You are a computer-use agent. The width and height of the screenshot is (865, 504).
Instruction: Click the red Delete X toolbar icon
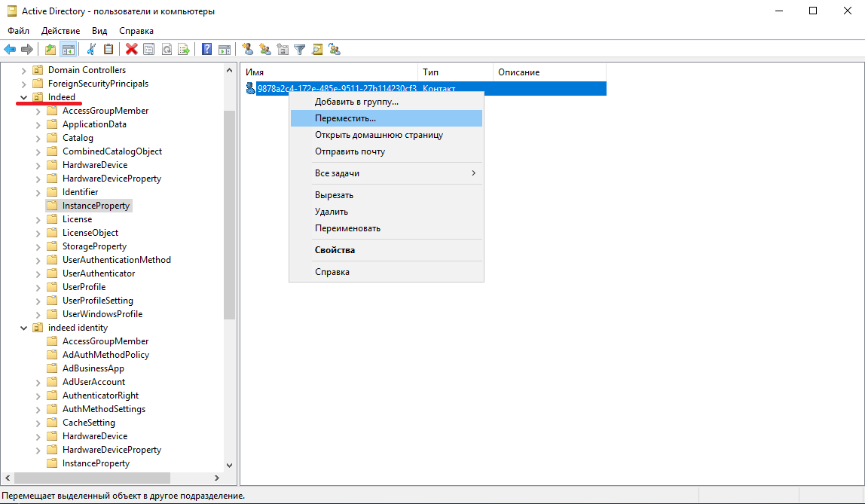[131, 50]
